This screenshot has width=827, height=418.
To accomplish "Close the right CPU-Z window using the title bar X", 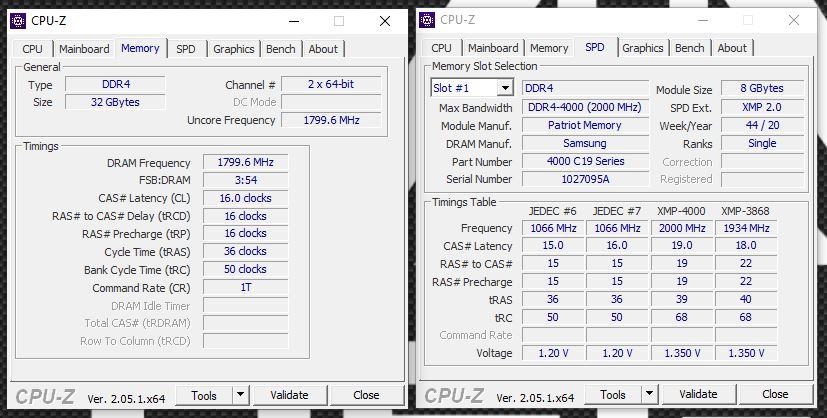I will [x=794, y=20].
